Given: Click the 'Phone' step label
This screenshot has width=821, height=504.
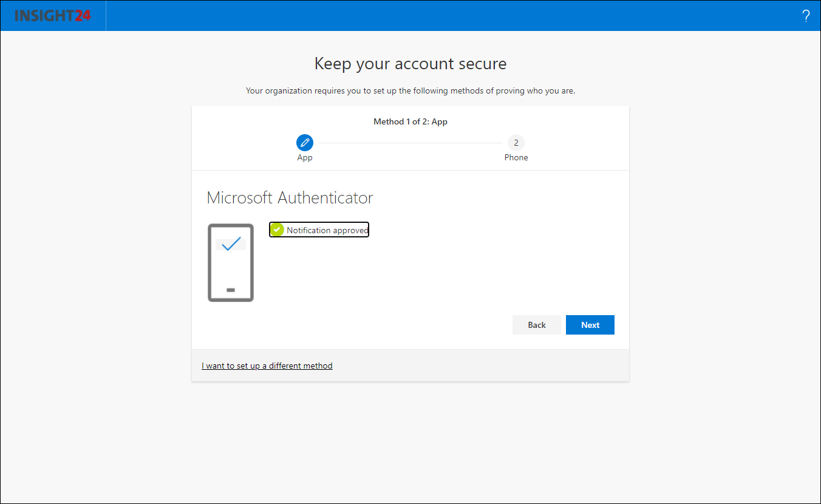Looking at the screenshot, I should click(516, 157).
